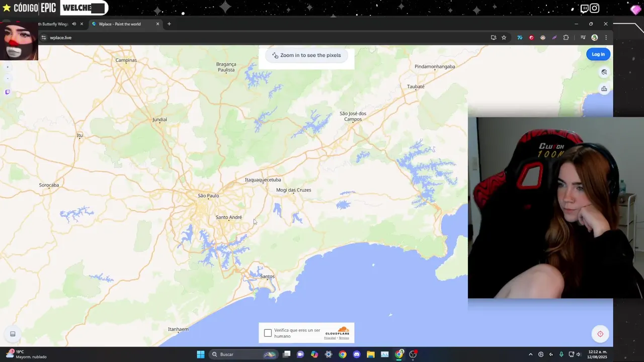Open the bottom-left map panel icon
The height and width of the screenshot is (362, 644).
13,334
